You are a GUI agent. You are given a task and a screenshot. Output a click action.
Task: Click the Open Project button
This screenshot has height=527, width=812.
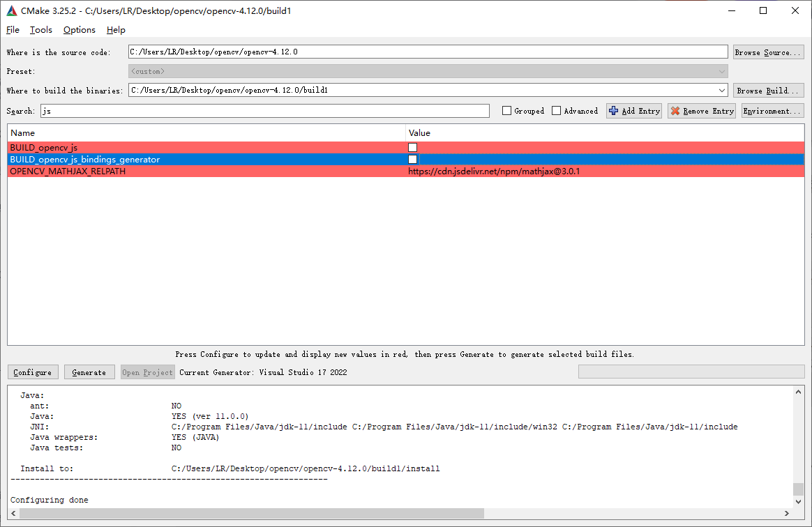[x=148, y=372]
